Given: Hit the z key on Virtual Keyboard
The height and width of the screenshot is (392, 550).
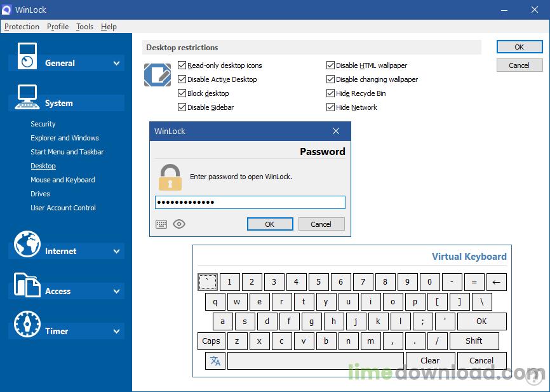Looking at the screenshot, I should tap(237, 341).
